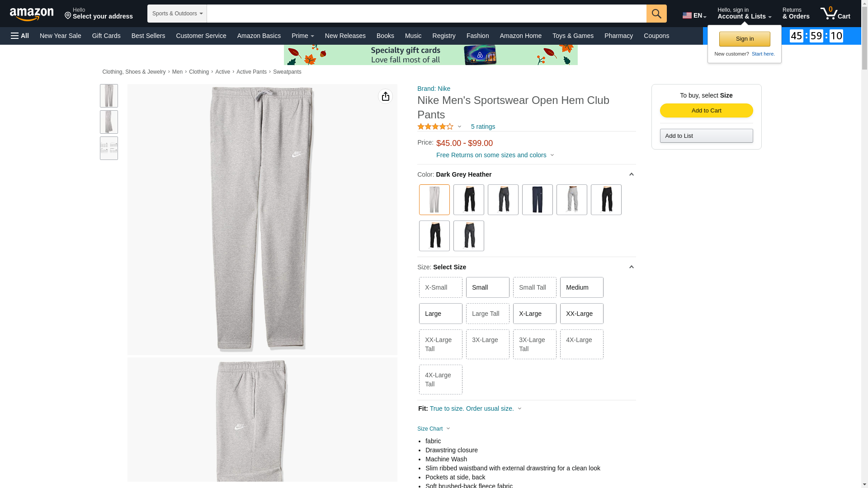Screen dimensions: 868x488
Task: Open the All hamburger menu
Action: coord(20,36)
